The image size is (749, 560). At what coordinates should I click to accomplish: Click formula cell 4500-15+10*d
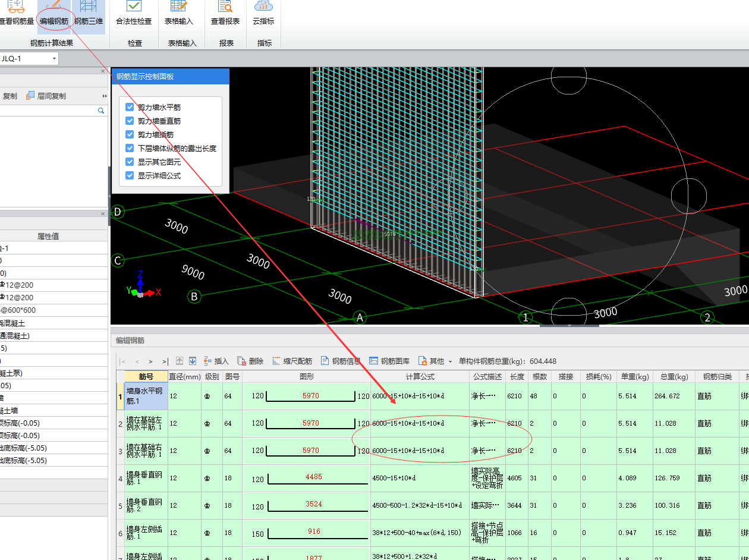coord(420,478)
